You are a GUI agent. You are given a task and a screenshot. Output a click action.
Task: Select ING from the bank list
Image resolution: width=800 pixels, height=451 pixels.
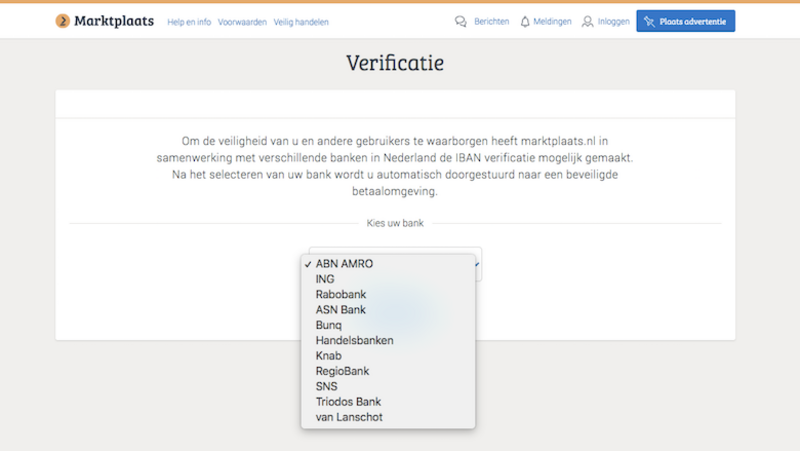[x=388, y=279]
